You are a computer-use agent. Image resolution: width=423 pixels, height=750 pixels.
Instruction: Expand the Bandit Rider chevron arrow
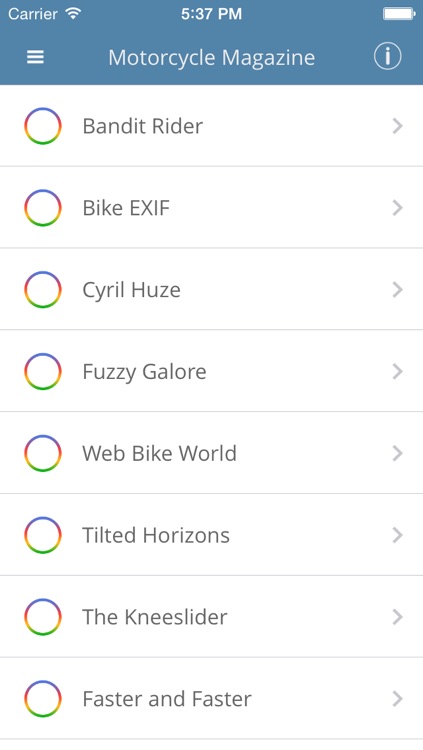pyautogui.click(x=397, y=126)
